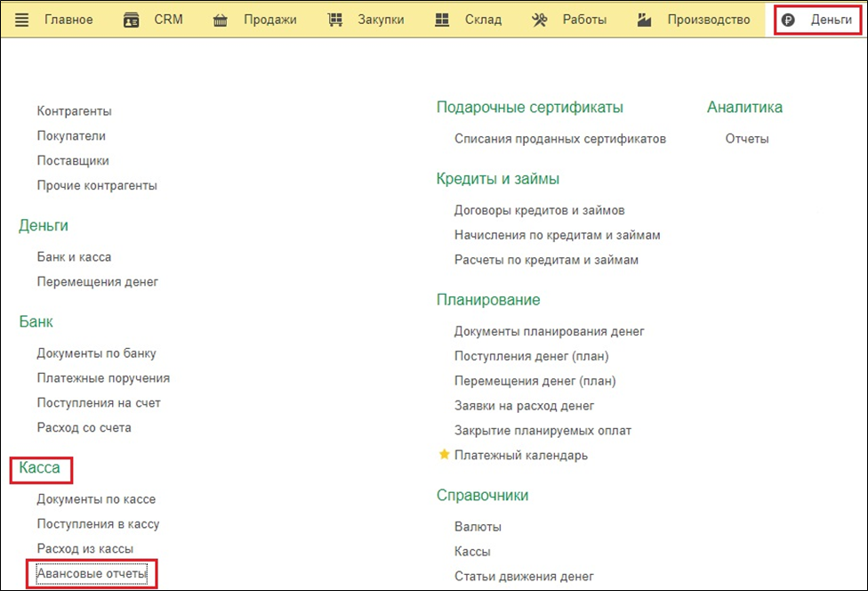Open Платежные поручения under Банк
Image resolution: width=868 pixels, height=591 pixels.
tap(103, 378)
